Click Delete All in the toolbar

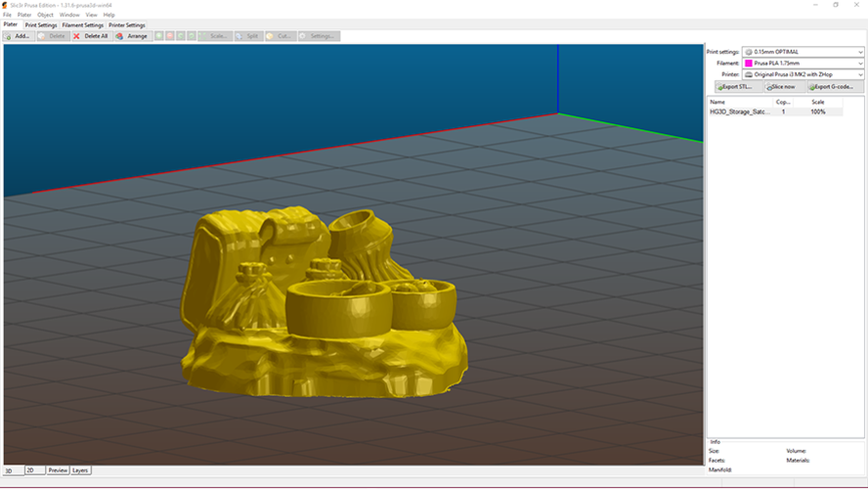[91, 36]
